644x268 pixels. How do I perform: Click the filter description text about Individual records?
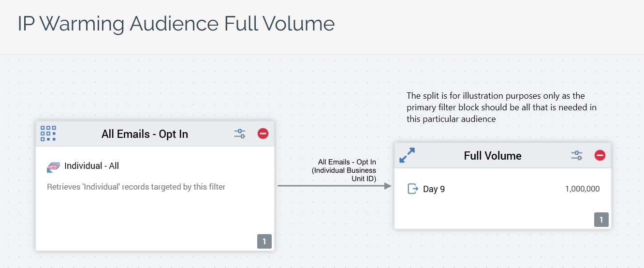tap(136, 187)
